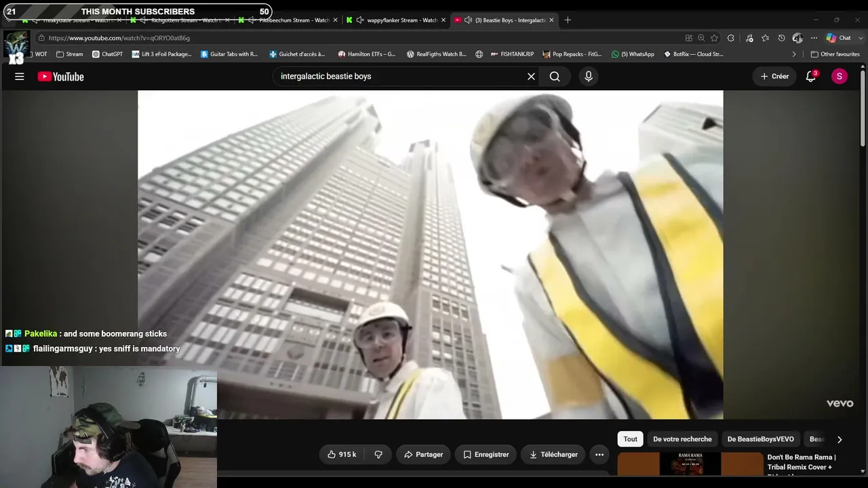Select the Tout filter chip
The width and height of the screenshot is (868, 488).
click(631, 439)
